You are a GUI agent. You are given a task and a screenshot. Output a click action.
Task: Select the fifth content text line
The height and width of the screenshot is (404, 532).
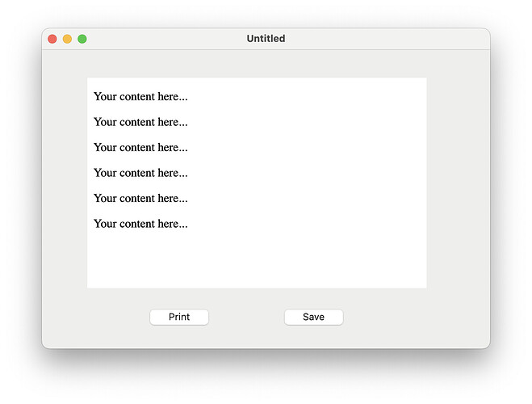(x=140, y=198)
